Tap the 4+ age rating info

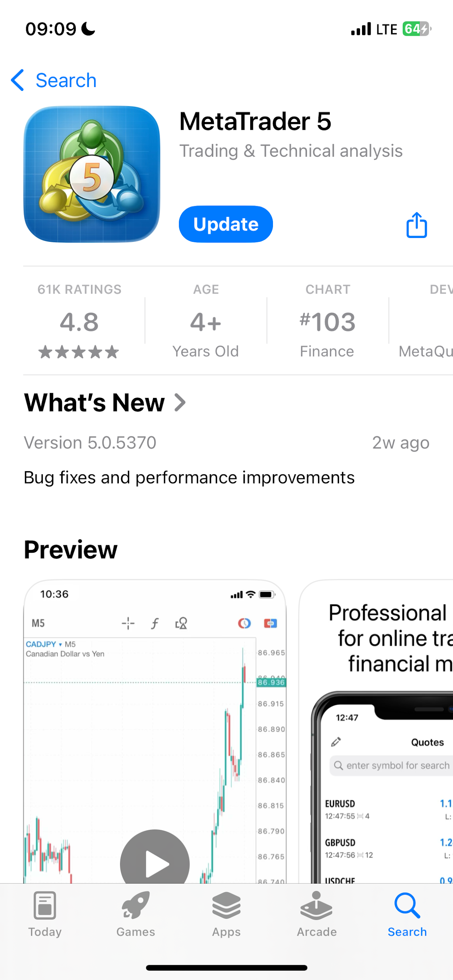[x=206, y=321]
